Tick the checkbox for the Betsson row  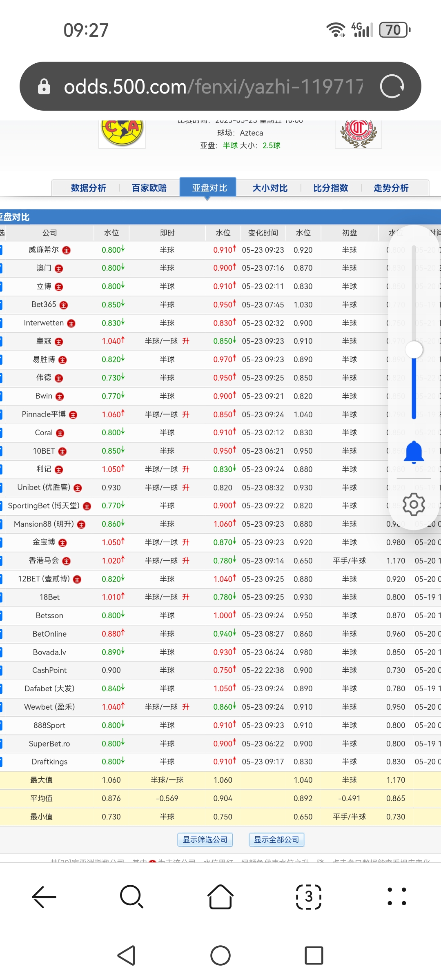coord(1,615)
